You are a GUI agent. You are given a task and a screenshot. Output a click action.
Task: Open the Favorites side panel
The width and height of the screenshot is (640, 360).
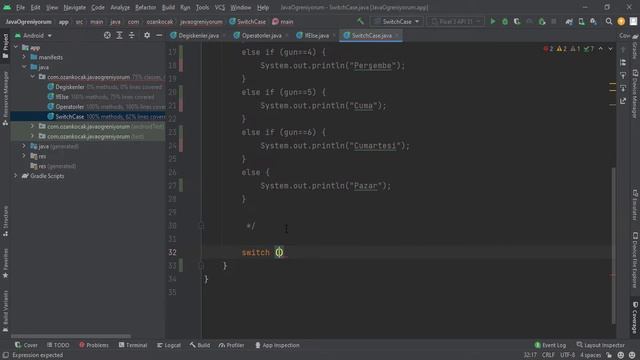tap(5, 263)
